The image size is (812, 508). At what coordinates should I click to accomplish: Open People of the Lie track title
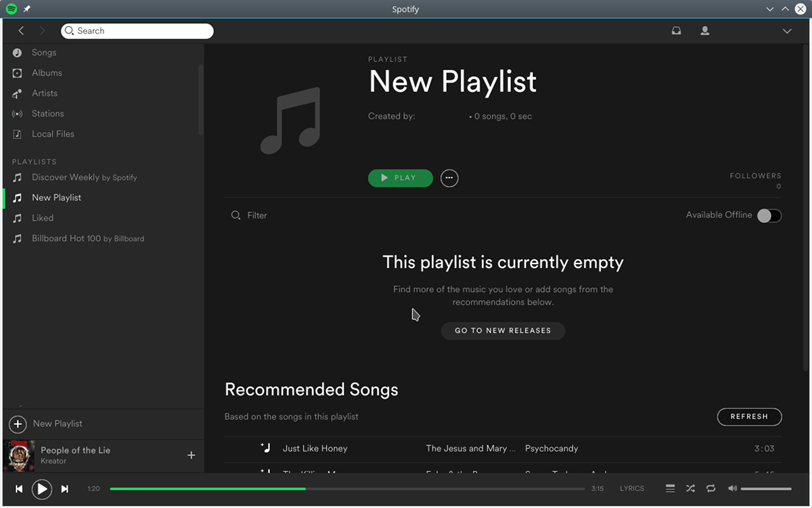point(75,450)
